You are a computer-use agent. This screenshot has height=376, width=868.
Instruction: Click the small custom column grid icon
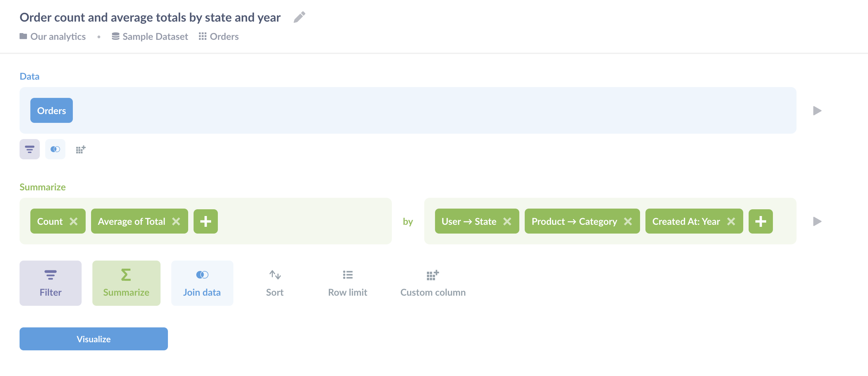tap(81, 149)
